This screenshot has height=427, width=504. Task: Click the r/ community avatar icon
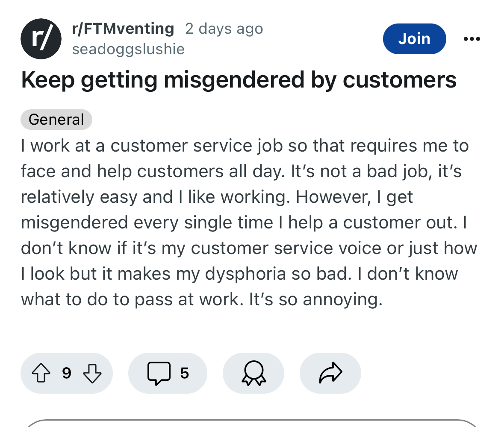[x=41, y=39]
